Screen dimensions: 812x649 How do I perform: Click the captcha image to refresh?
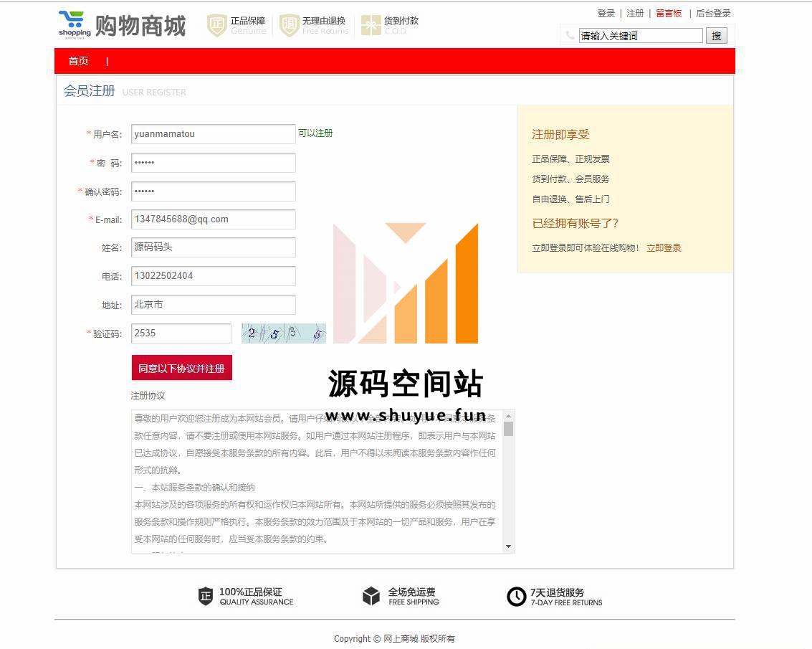pyautogui.click(x=284, y=333)
